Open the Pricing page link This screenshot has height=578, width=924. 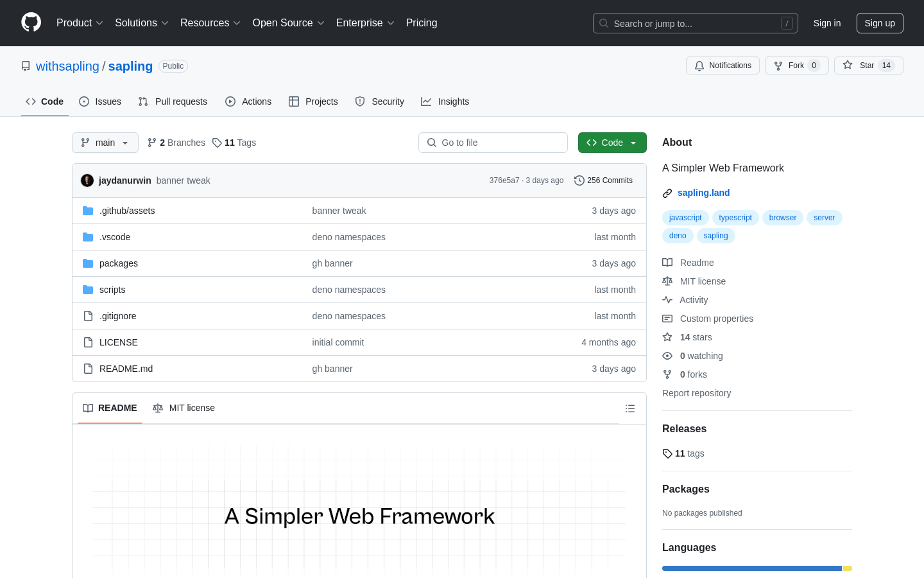click(x=422, y=23)
